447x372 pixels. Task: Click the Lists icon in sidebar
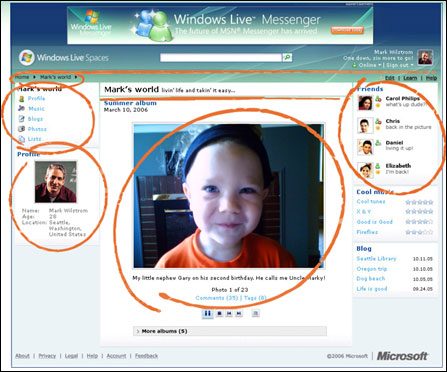[x=21, y=139]
